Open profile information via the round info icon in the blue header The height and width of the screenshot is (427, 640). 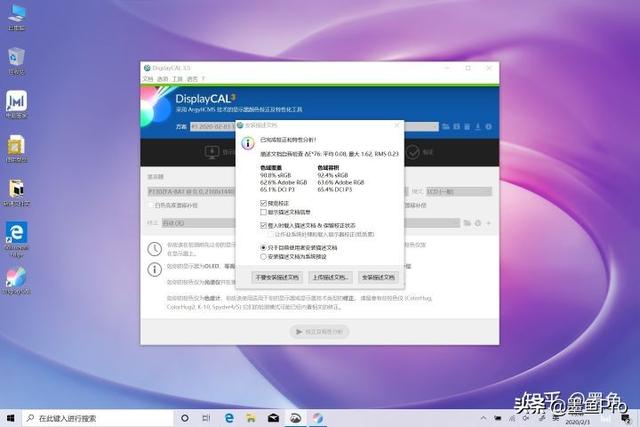(x=489, y=127)
